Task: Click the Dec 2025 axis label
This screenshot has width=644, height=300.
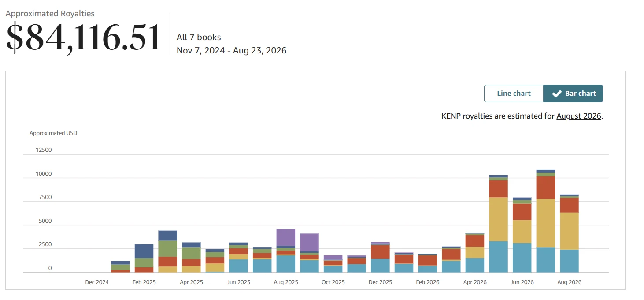Action: coord(380,282)
